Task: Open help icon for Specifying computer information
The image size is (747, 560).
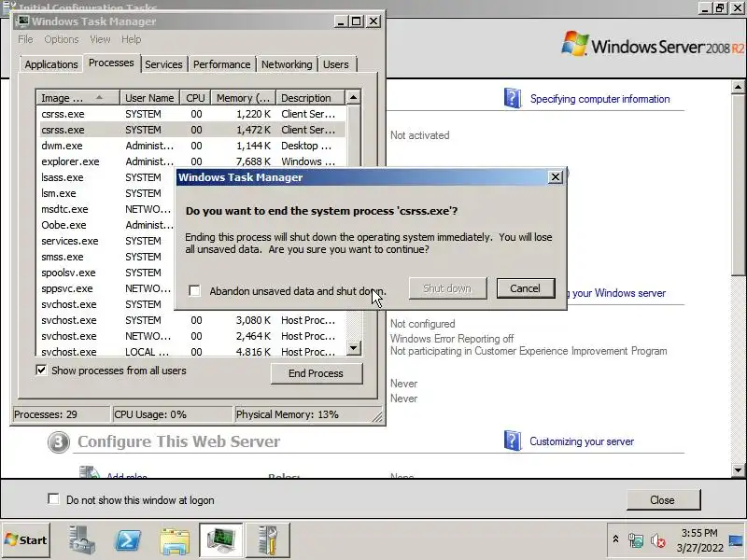Action: point(513,98)
